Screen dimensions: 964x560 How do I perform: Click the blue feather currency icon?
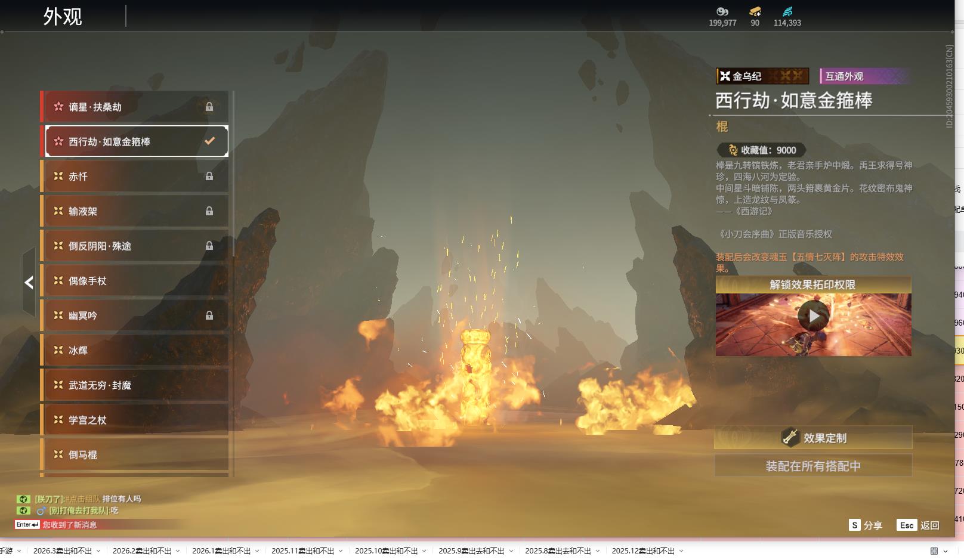[787, 11]
